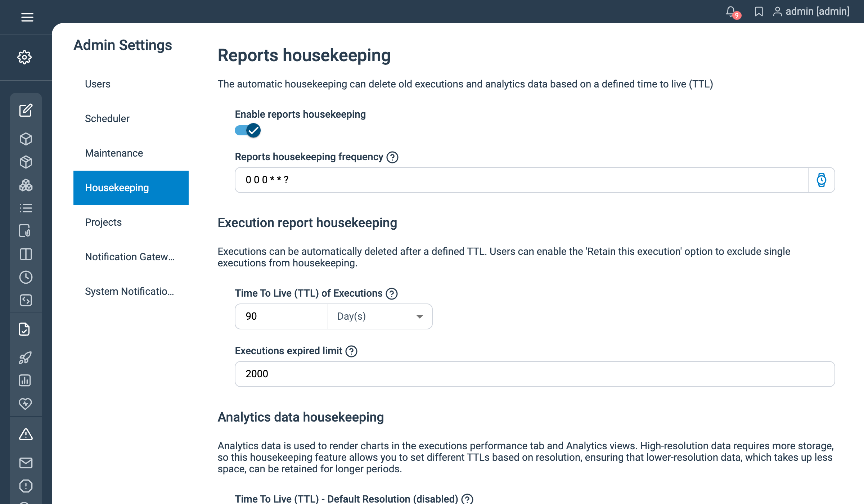Select the Projects section in Admin Settings

coord(103,222)
